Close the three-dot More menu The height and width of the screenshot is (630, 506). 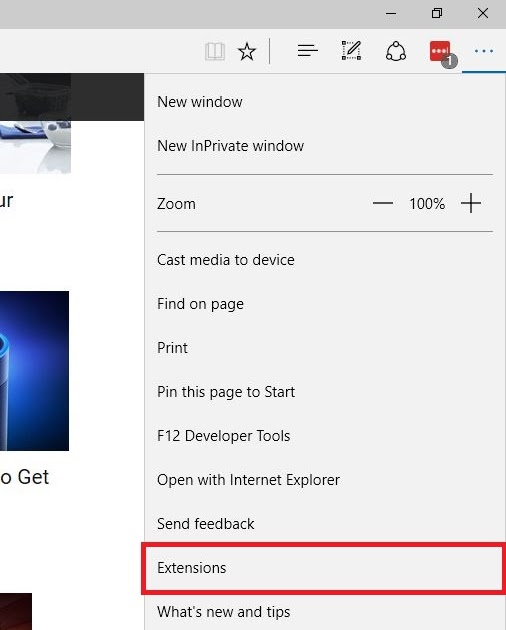pos(483,51)
